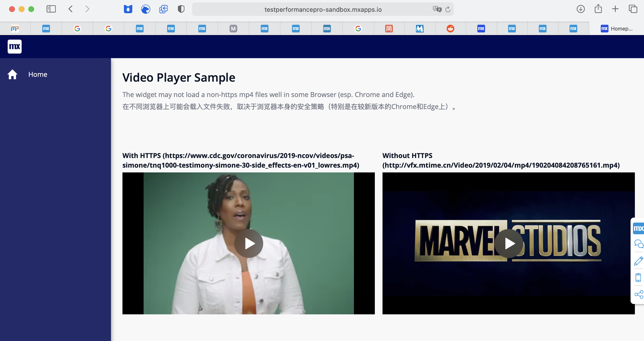The image size is (644, 341).
Task: Open the Share menu in the toolbar
Action: pos(598,9)
